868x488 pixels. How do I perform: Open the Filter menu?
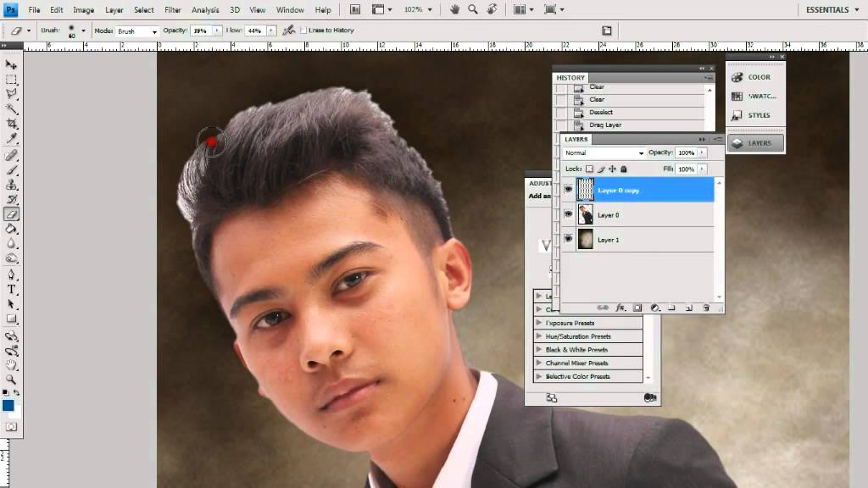(173, 10)
